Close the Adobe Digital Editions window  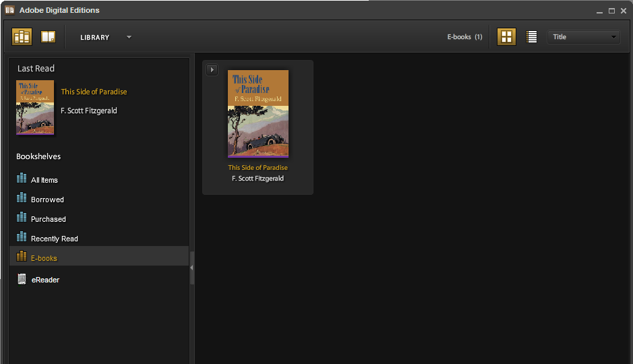pyautogui.click(x=624, y=11)
